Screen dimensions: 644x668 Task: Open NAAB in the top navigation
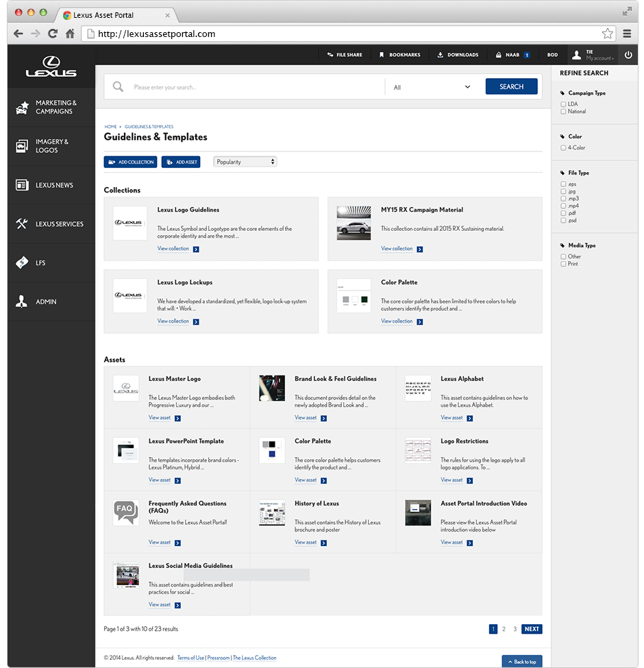513,55
